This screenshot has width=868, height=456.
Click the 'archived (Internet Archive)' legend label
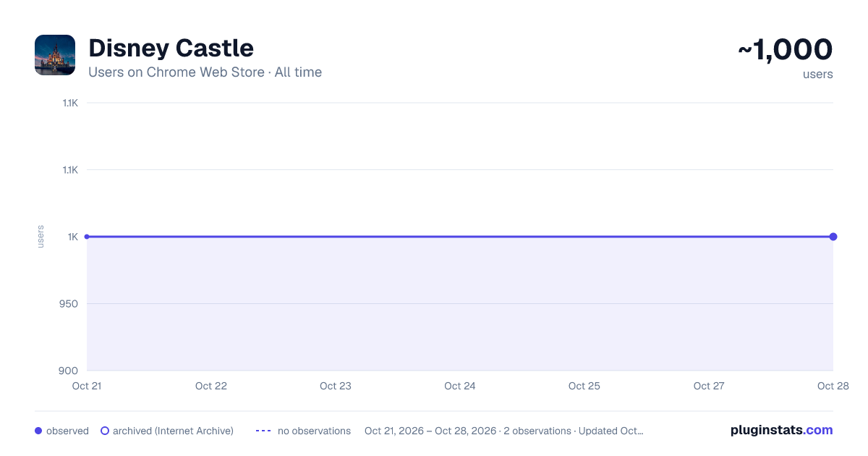tap(173, 431)
